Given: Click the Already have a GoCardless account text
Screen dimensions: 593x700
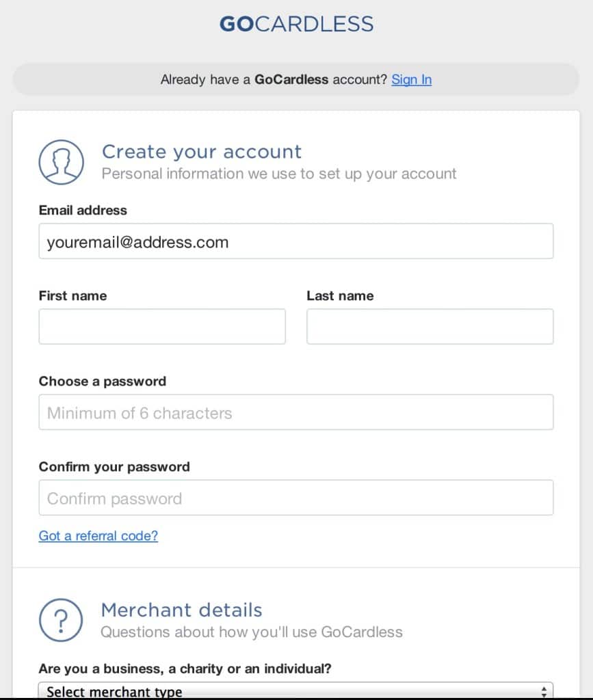Looking at the screenshot, I should [274, 79].
